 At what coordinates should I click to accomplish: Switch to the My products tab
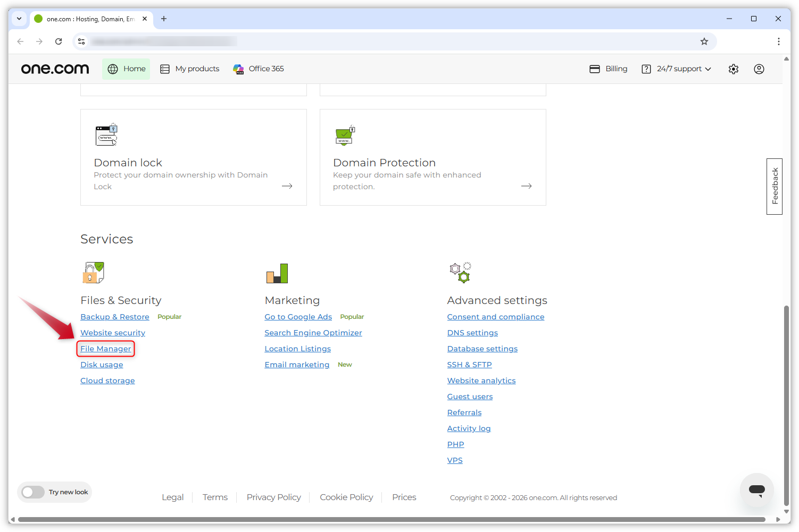190,69
